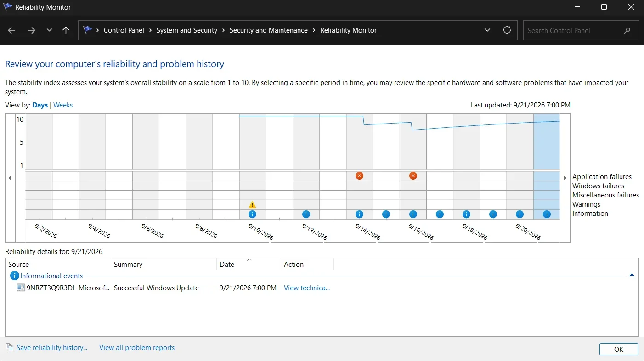The height and width of the screenshot is (361, 644).
Task: Expand the chevron after System and Security
Action: pos(223,30)
